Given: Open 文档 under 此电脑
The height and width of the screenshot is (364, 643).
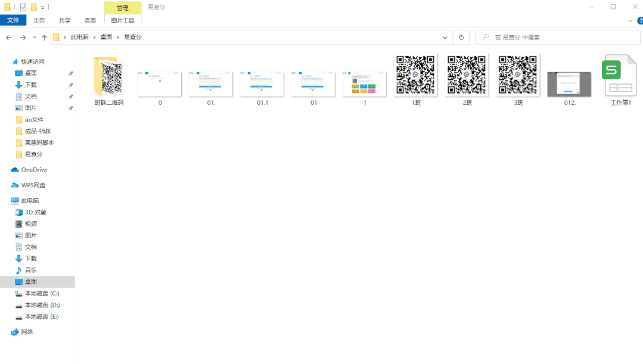Looking at the screenshot, I should [x=31, y=247].
